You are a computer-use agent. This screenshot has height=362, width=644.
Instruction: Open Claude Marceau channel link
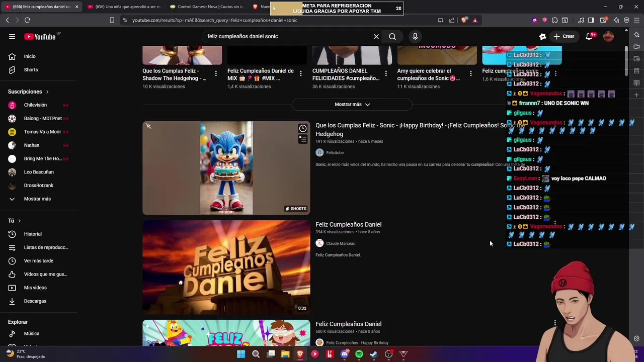[341, 244]
